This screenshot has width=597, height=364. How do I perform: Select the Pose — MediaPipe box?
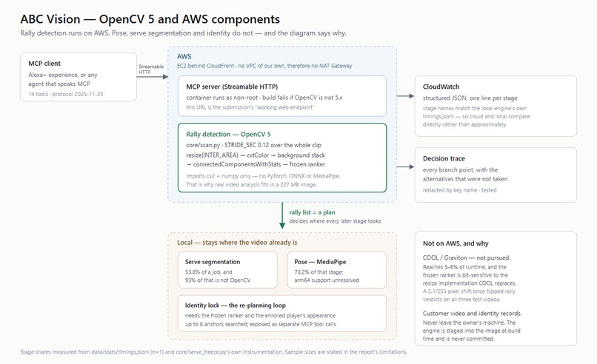tap(336, 270)
